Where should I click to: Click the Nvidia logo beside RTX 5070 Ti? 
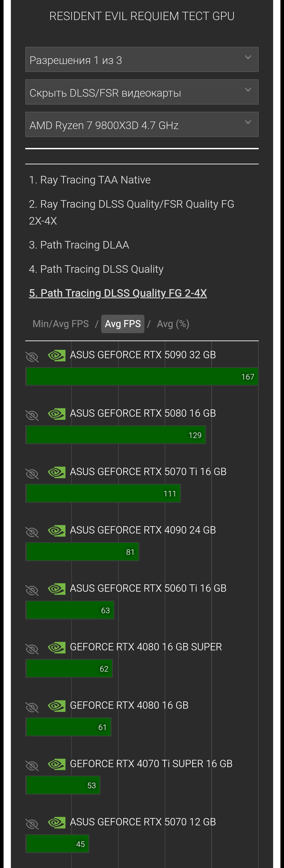coord(57,472)
